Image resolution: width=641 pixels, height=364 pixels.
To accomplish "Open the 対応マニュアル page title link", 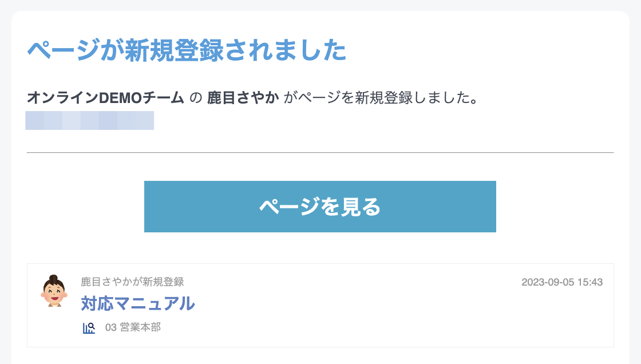I will [138, 303].
